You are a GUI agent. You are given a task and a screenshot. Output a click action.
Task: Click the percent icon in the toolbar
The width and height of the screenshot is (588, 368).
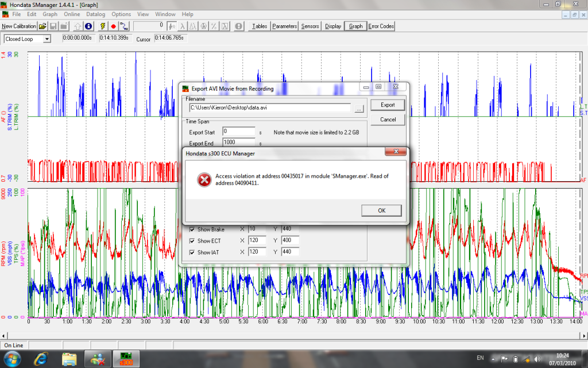[x=213, y=26]
